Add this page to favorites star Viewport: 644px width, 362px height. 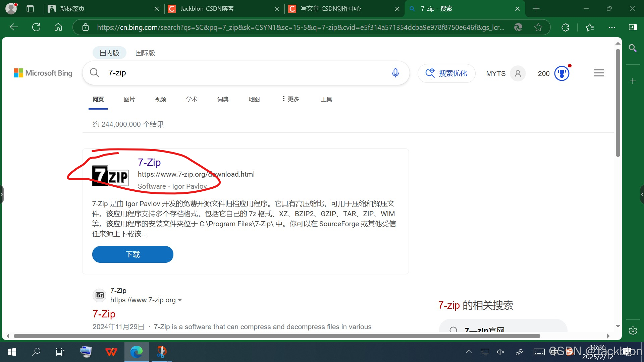point(538,27)
